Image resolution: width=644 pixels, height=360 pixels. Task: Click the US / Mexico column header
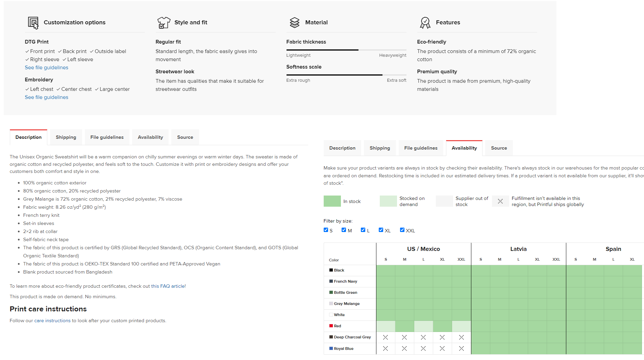click(423, 249)
